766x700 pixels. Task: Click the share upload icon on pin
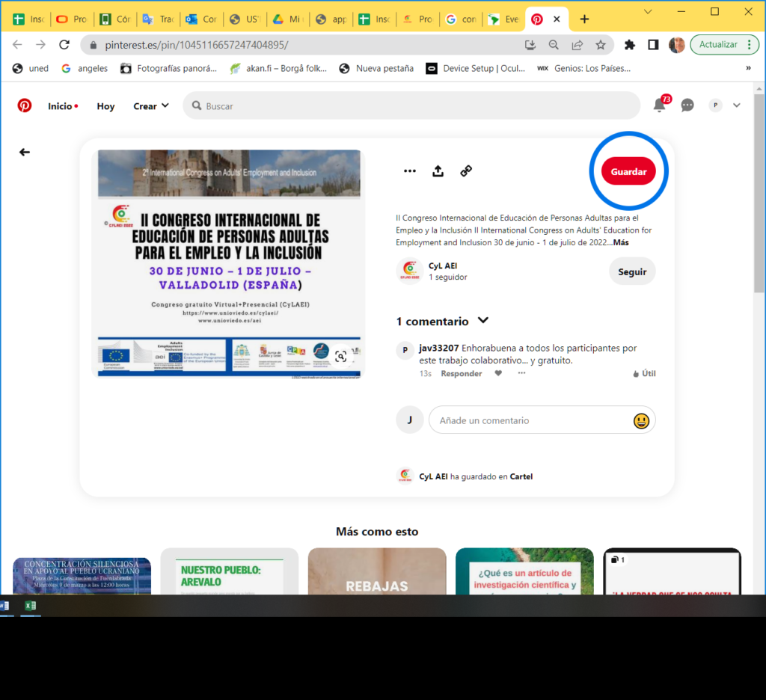(x=438, y=171)
